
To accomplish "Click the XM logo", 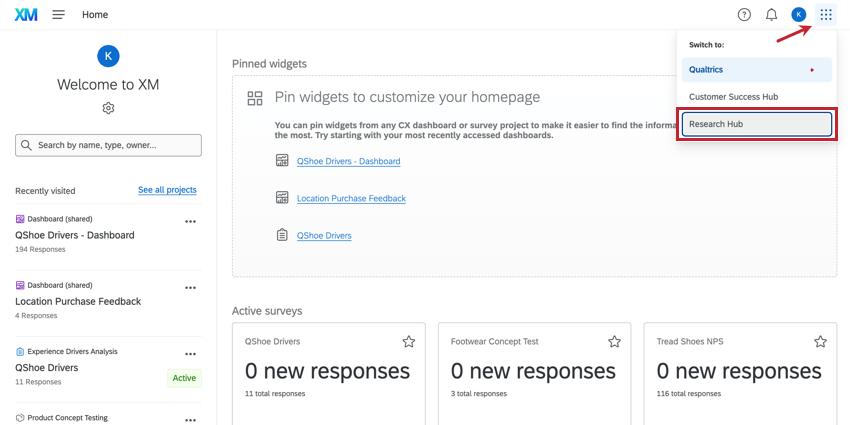I will pyautogui.click(x=26, y=15).
